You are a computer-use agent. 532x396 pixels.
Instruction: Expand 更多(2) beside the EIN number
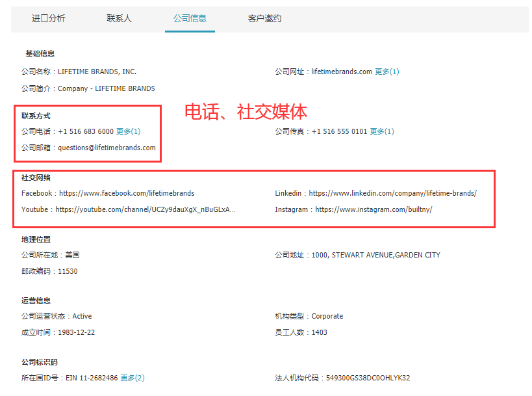[133, 378]
